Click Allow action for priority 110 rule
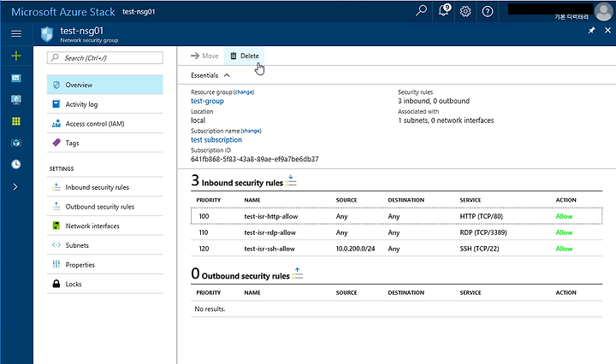 click(x=564, y=232)
